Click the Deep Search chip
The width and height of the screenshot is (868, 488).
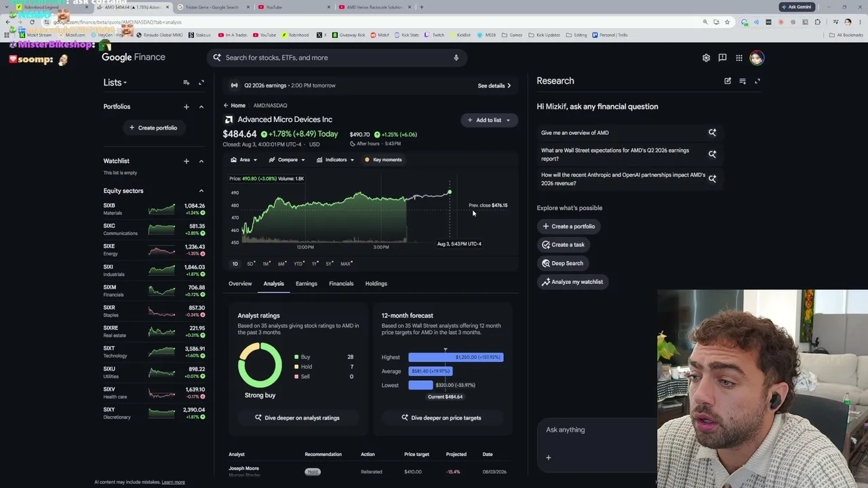(563, 264)
